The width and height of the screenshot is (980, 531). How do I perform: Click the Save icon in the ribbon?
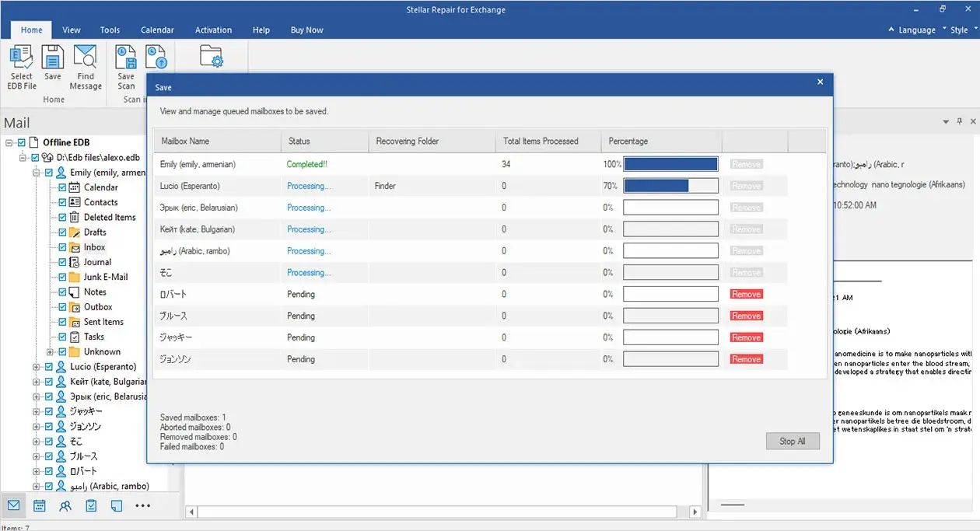click(x=52, y=58)
